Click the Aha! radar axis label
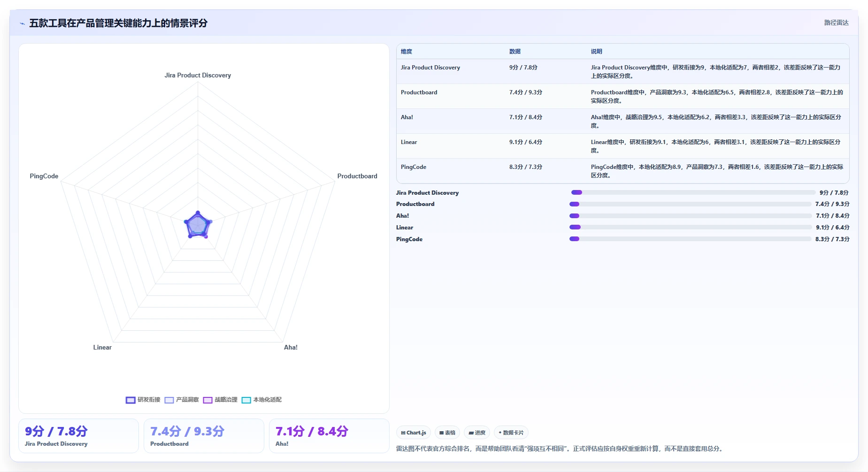Screen dimensions: 868x472 pyautogui.click(x=291, y=347)
